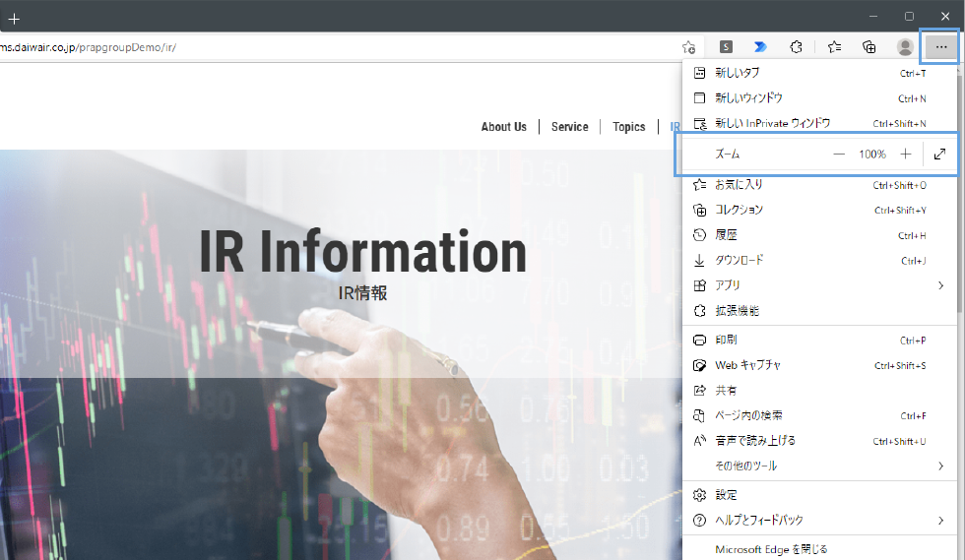The height and width of the screenshot is (560, 965).
Task: Open 拡張機能 menu entry
Action: [x=819, y=311]
